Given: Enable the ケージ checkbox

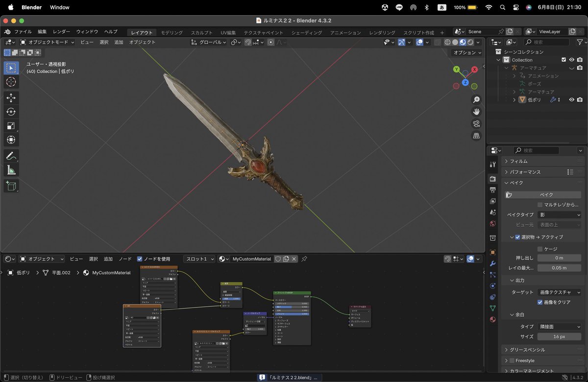Looking at the screenshot, I should [x=540, y=249].
